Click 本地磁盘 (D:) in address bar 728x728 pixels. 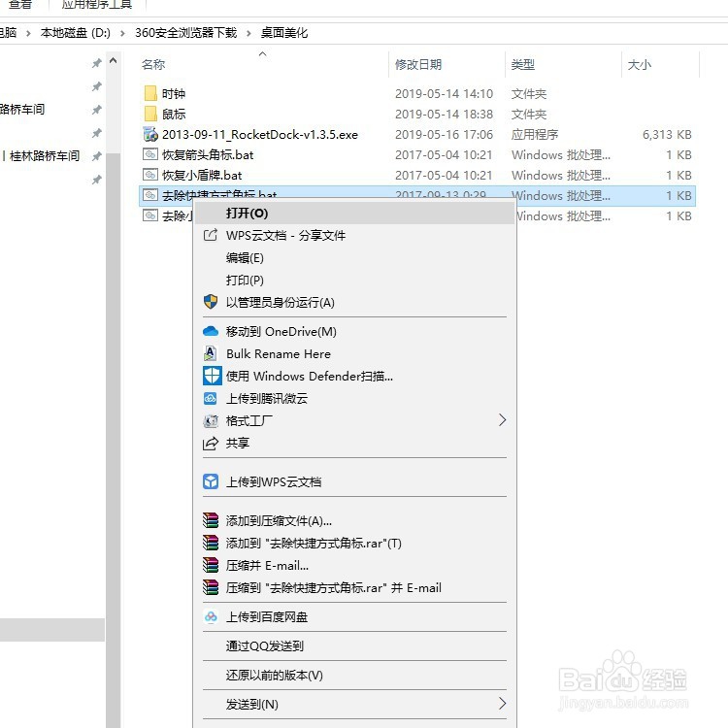click(75, 33)
